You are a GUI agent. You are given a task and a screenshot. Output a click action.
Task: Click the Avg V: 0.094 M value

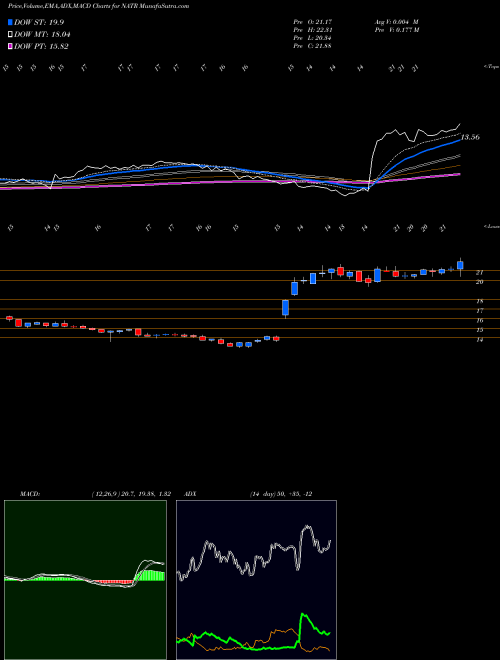pyautogui.click(x=396, y=22)
